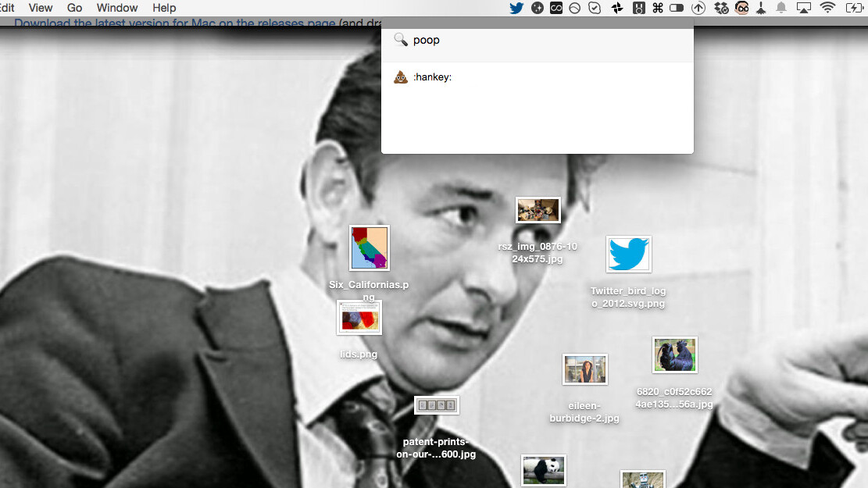Screen dimensions: 868x488
Task: Select the Twitter_bird_logo_2012.svg.png file
Action: tap(628, 255)
